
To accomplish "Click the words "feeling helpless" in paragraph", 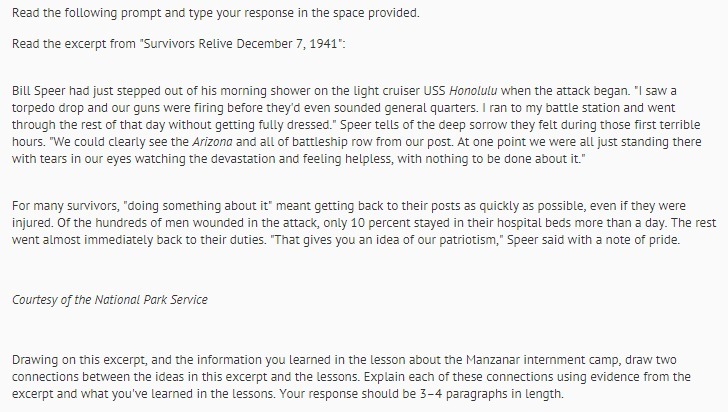I will [350, 159].
